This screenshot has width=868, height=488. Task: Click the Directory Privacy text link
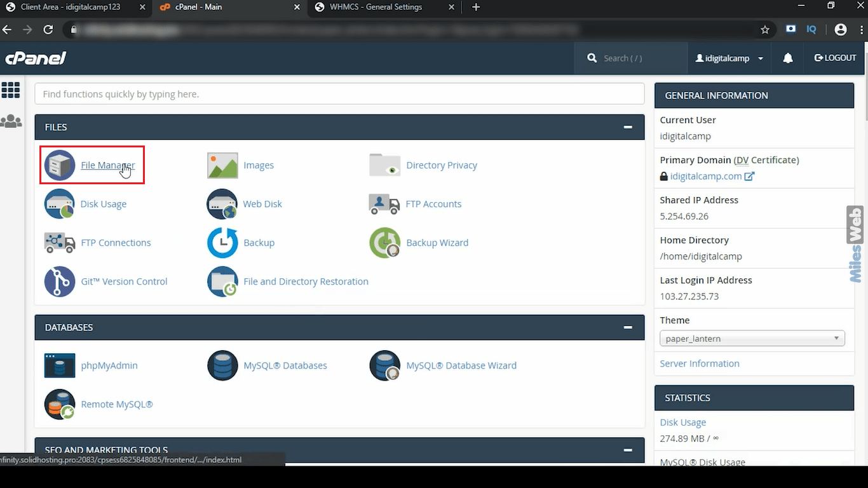pos(442,165)
